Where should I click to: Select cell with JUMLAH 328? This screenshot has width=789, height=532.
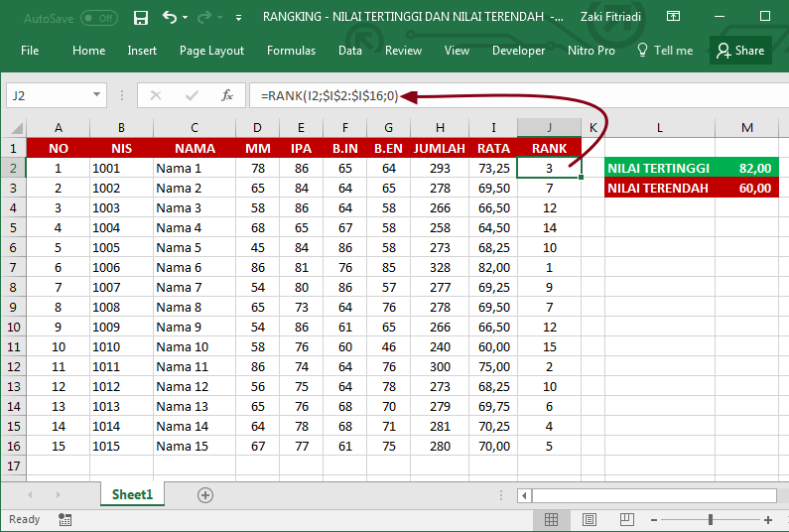coord(440,267)
